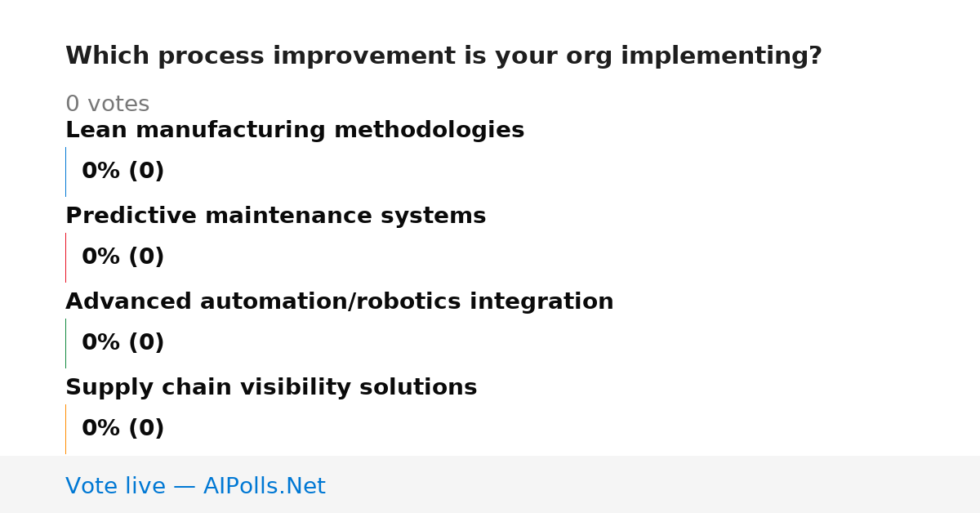Select the Predictive maintenance systems option
The image size is (980, 513).
coord(275,216)
